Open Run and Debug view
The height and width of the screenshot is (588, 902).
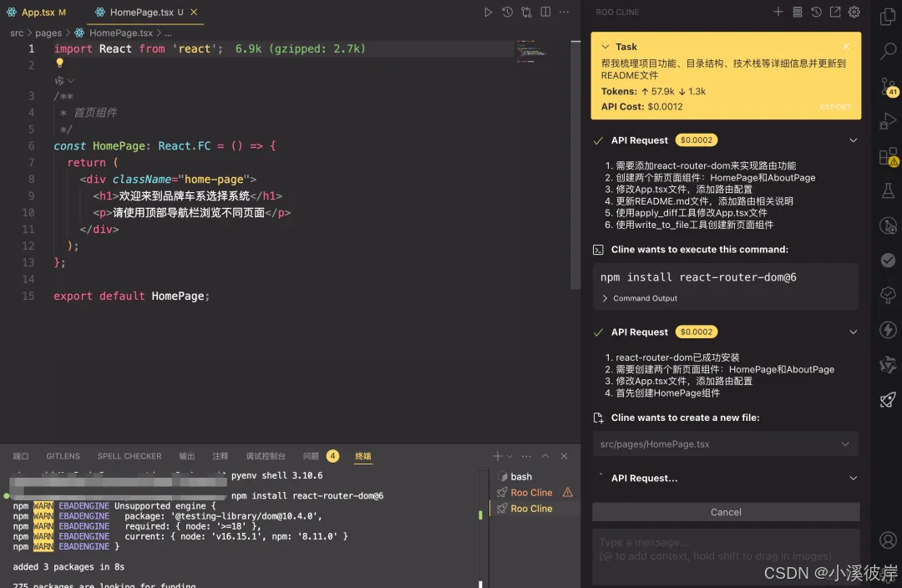tap(888, 121)
